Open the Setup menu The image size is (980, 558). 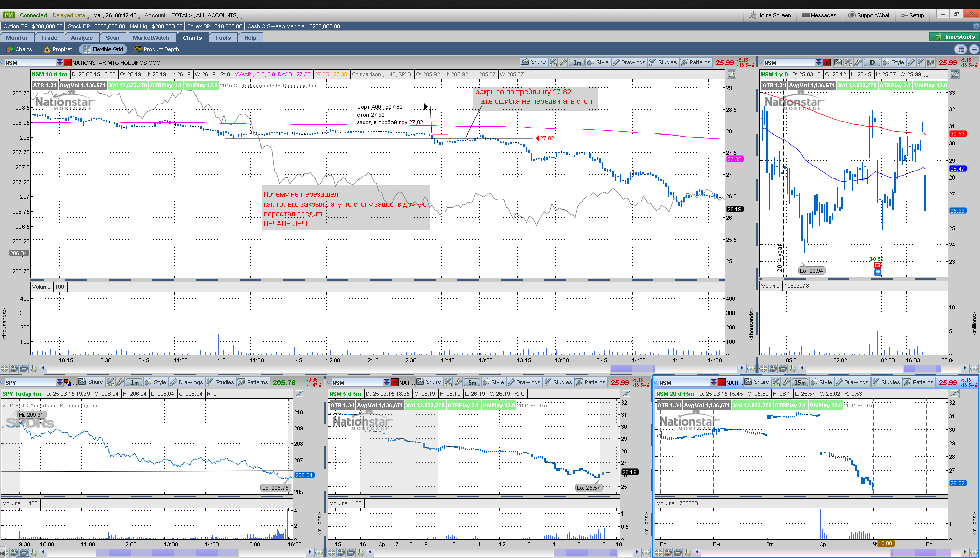pos(913,15)
